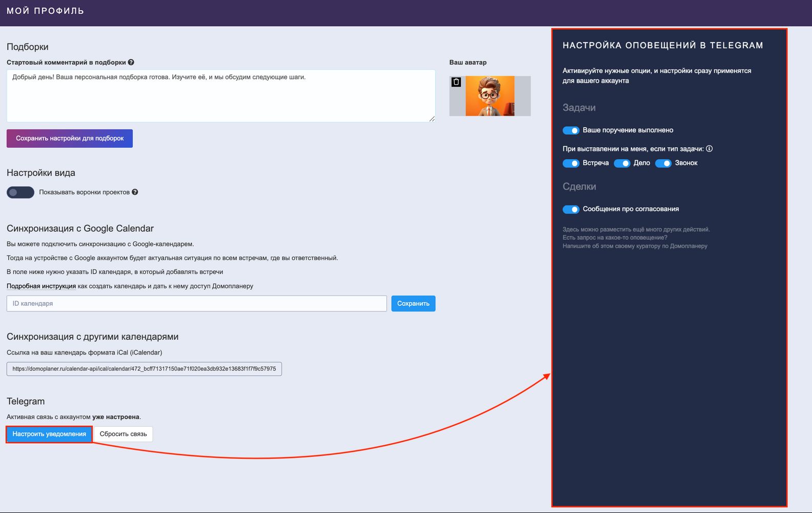
Task: Click Сбросить связь button
Action: (x=123, y=434)
